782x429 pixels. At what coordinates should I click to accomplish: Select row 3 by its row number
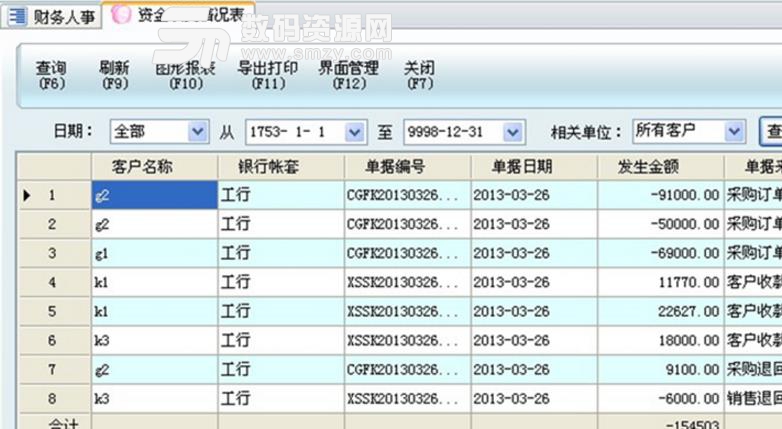(x=52, y=253)
